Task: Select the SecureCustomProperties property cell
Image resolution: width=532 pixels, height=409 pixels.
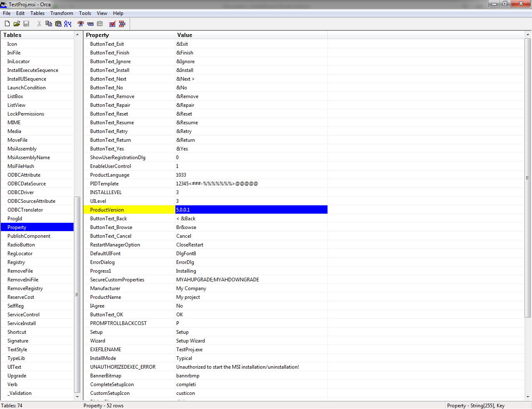Action: click(129, 280)
